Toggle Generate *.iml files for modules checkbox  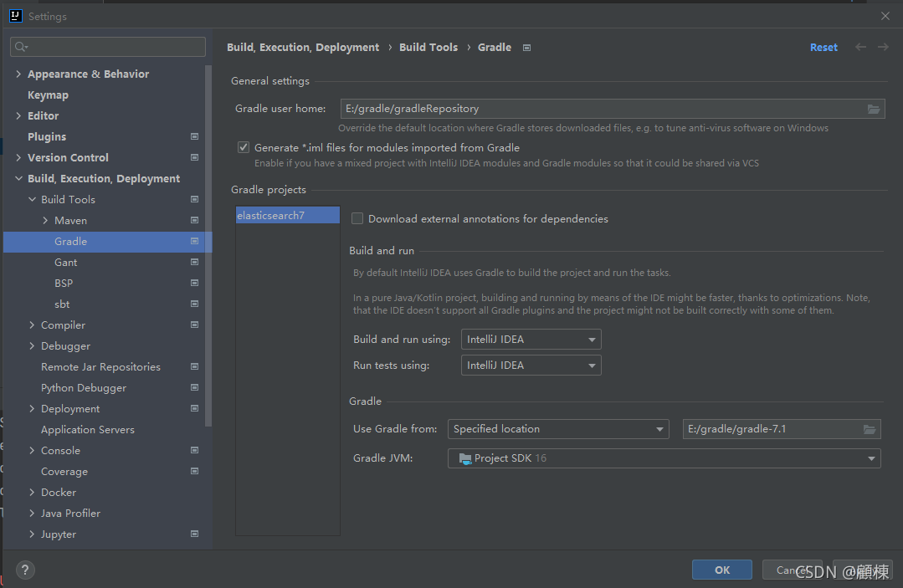click(244, 147)
